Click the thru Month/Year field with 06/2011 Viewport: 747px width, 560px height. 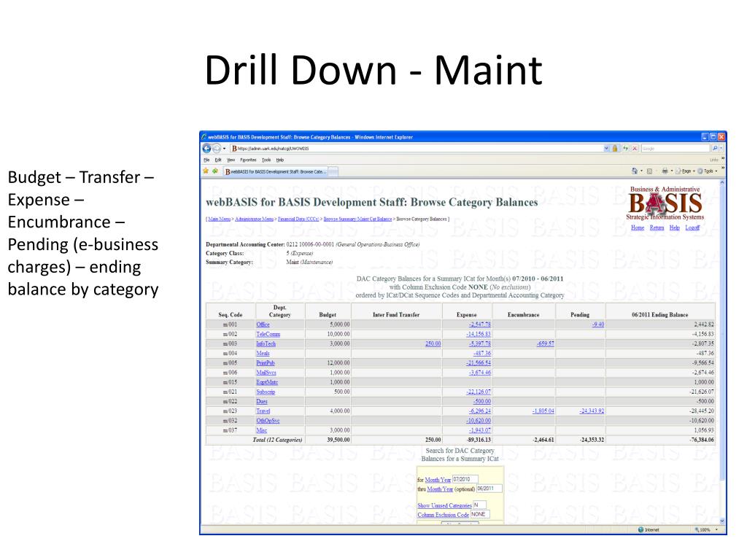pos(489,489)
